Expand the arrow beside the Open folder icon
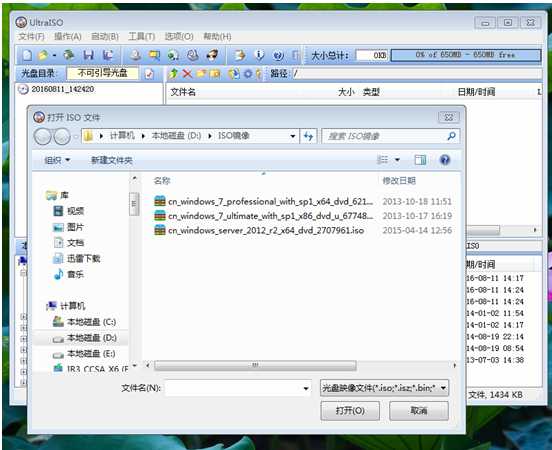This screenshot has height=450, width=552. point(54,56)
